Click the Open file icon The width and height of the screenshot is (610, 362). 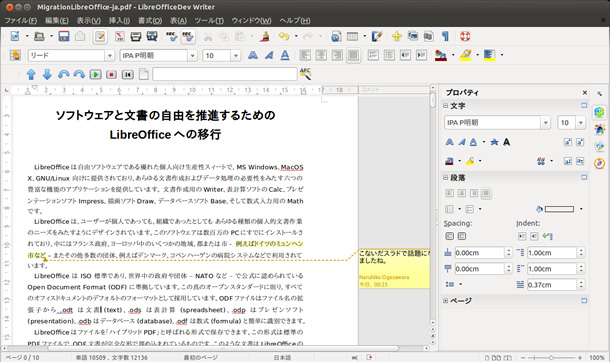[39, 36]
